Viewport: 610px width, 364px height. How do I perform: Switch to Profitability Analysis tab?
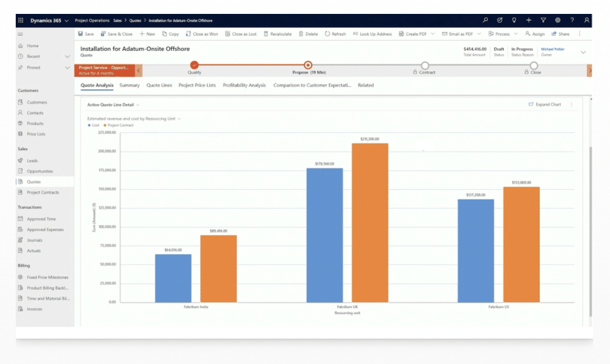244,85
